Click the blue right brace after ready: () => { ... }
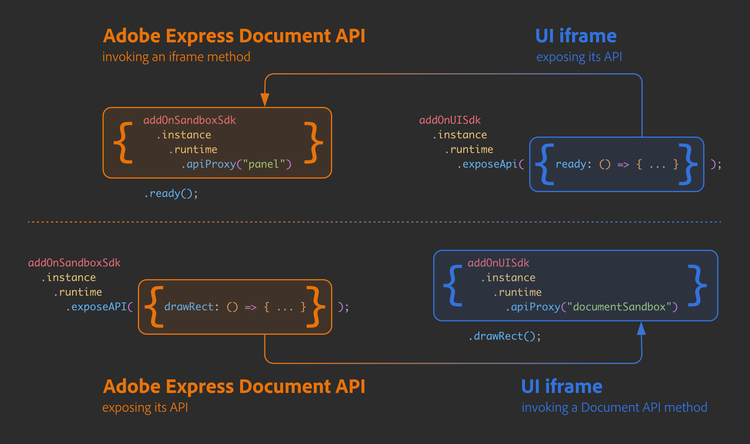This screenshot has width=750, height=444. pyautogui.click(x=695, y=164)
